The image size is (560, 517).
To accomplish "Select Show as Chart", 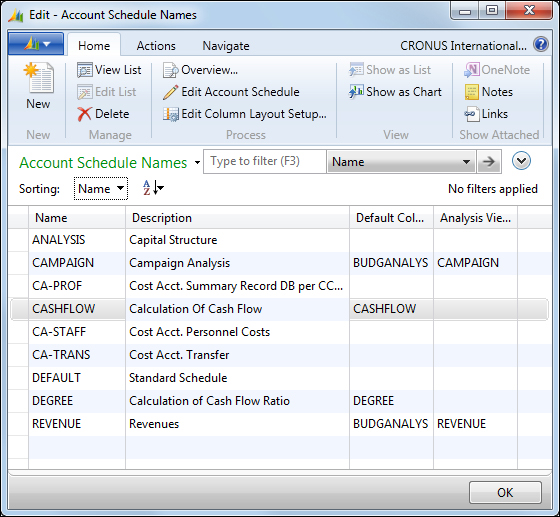I will coord(395,92).
